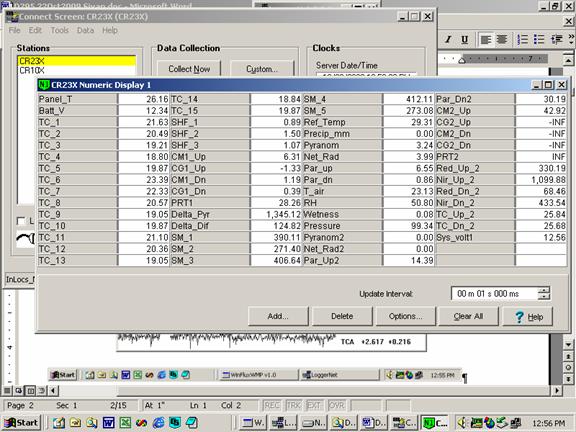Toggle TRK indicator in Word status bar

click(x=294, y=406)
